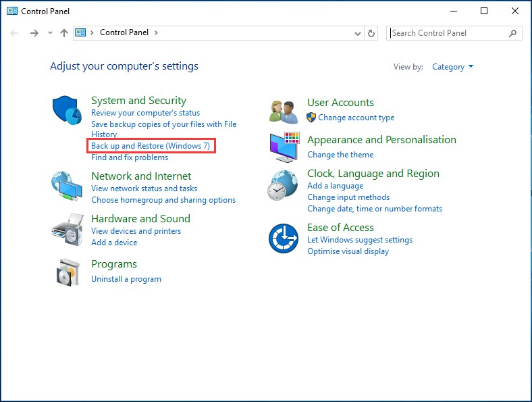
Task: Click Review your computer's status
Action: click(145, 113)
